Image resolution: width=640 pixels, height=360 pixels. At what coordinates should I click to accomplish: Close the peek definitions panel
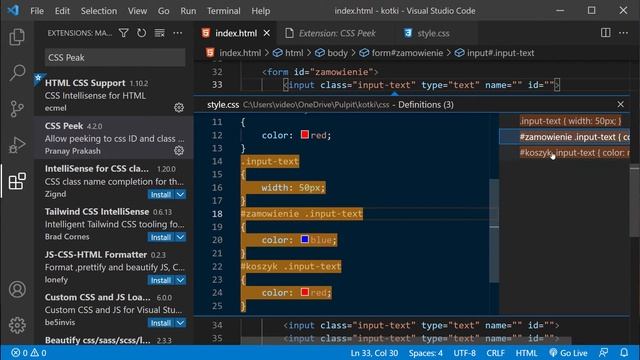coord(620,104)
